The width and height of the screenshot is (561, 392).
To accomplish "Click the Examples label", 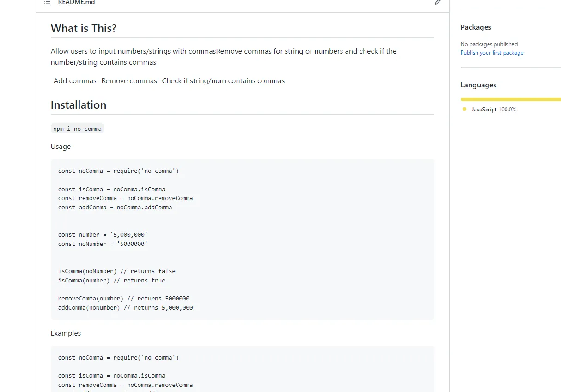I will click(x=66, y=333).
